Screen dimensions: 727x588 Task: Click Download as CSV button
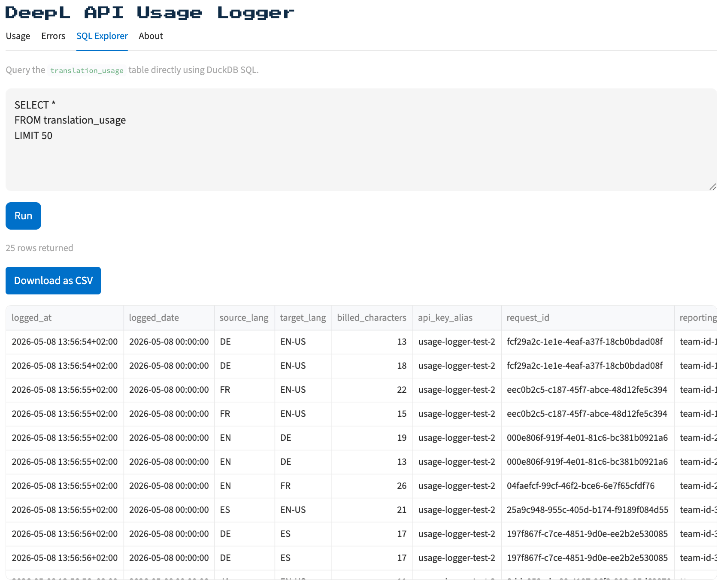click(53, 281)
